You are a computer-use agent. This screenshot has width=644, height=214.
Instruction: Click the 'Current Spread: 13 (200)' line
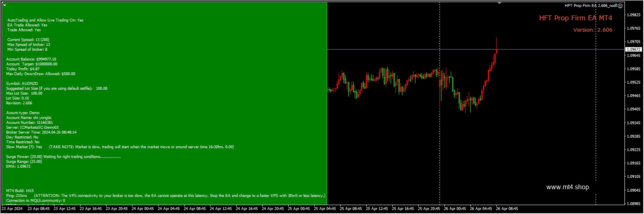click(x=28, y=40)
